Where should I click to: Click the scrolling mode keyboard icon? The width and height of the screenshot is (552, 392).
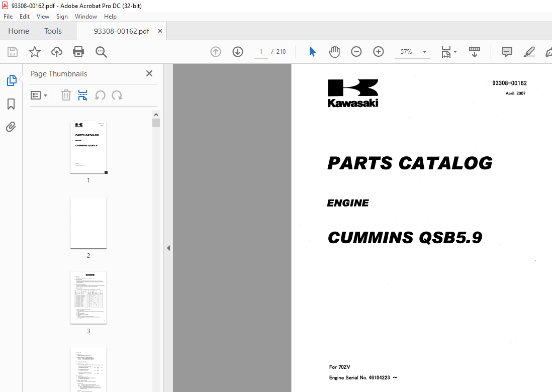(x=475, y=52)
